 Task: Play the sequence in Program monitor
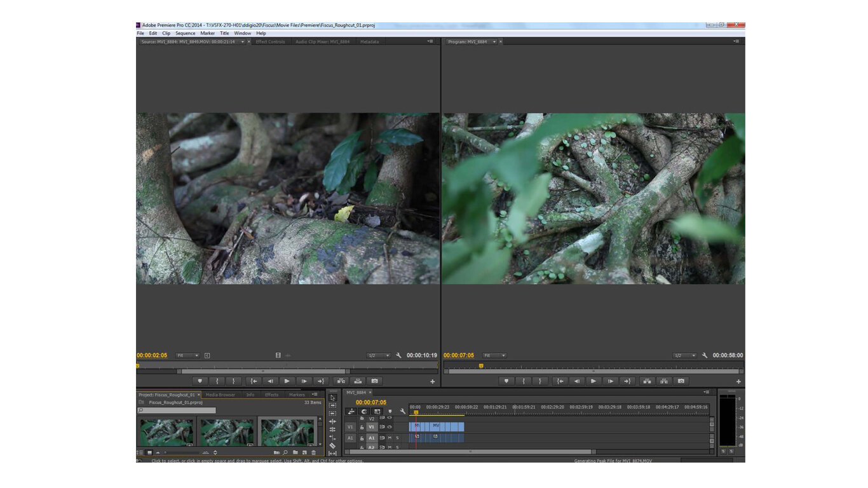(x=593, y=381)
